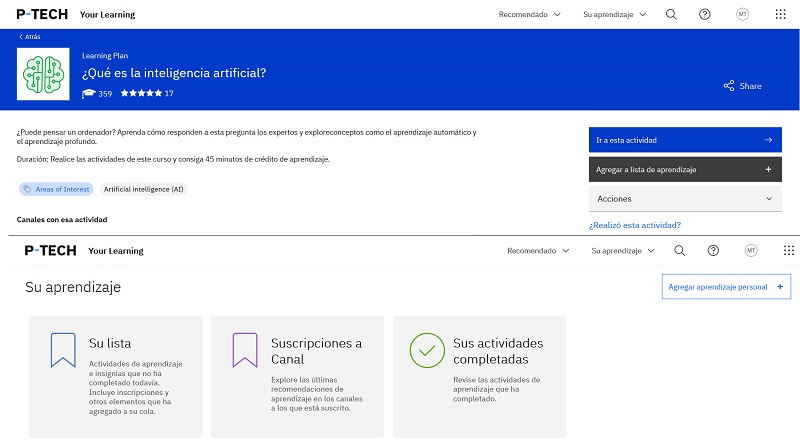Expand the Recomendado menu in the lower header

click(x=538, y=251)
